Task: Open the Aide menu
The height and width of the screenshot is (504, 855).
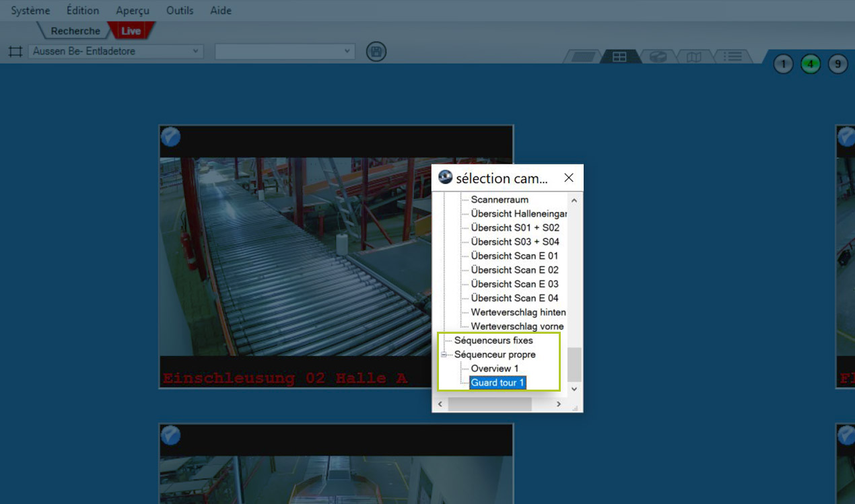Action: coord(221,11)
